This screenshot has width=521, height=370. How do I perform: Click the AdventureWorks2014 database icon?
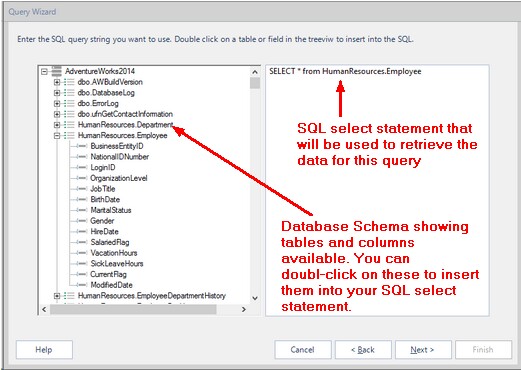pos(56,71)
